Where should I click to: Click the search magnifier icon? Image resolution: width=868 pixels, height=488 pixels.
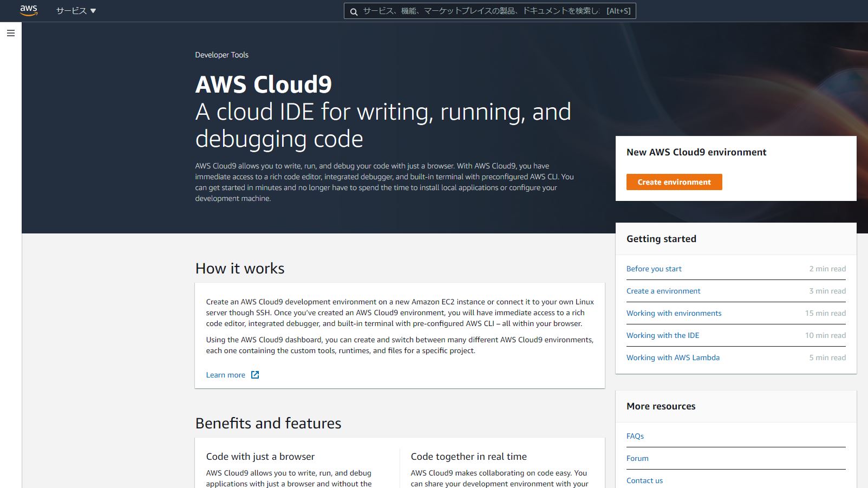tap(354, 11)
